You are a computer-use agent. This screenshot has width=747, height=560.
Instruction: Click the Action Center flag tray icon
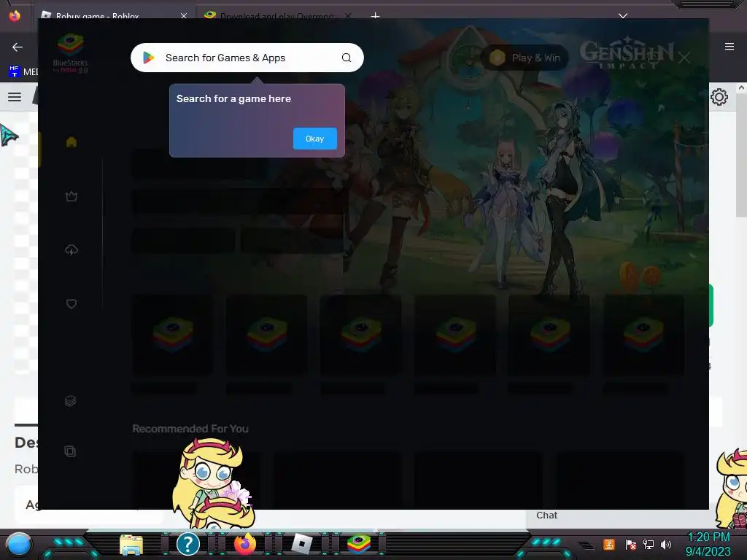click(x=631, y=544)
